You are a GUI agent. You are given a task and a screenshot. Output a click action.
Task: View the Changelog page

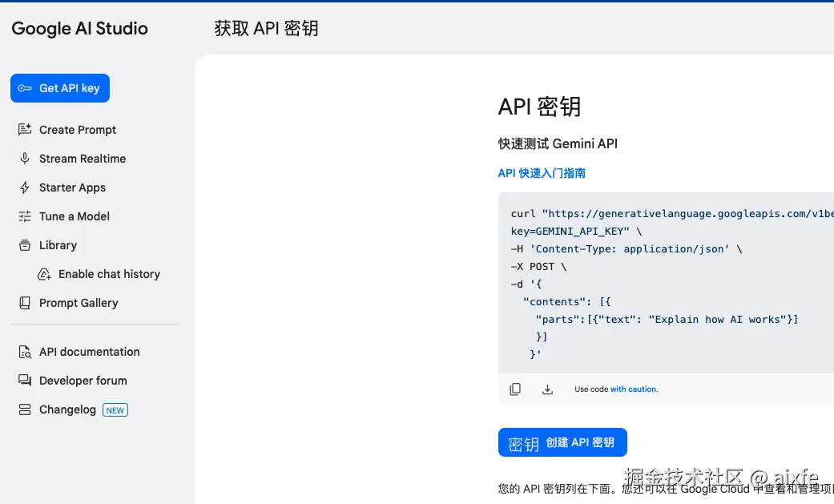click(67, 409)
